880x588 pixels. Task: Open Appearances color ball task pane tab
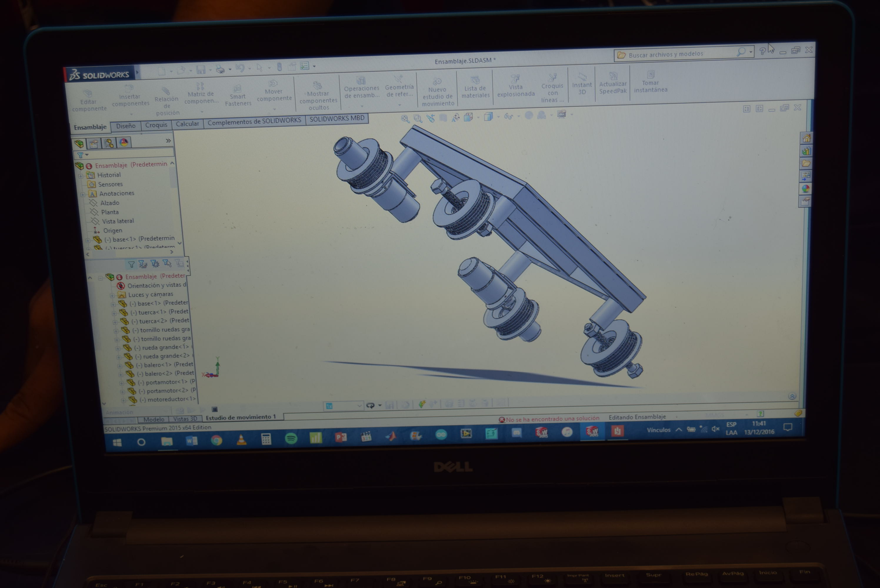[805, 189]
